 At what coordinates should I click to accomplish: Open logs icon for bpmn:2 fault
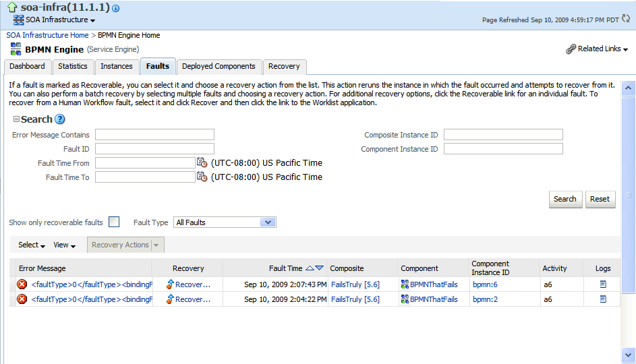[x=603, y=299]
